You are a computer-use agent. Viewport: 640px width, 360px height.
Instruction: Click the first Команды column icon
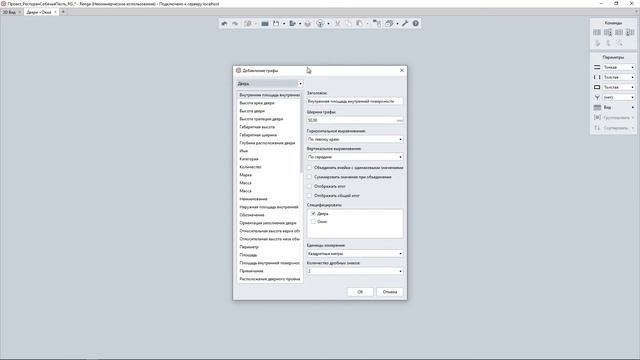click(597, 32)
